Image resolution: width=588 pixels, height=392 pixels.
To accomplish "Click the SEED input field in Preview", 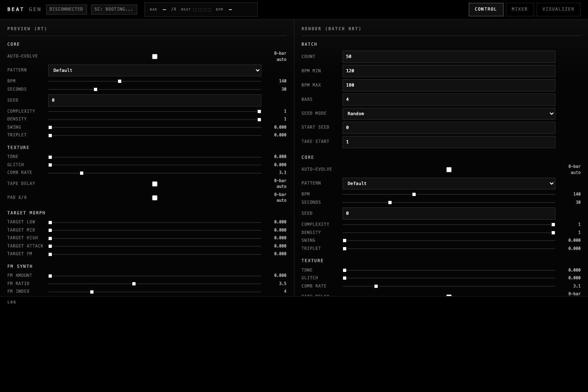I will tap(155, 100).
